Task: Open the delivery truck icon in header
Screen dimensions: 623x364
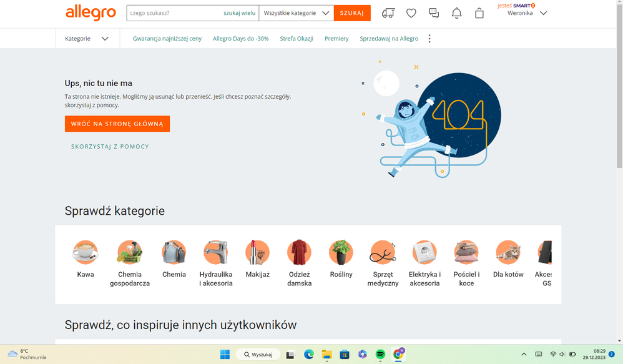Action: coord(388,13)
